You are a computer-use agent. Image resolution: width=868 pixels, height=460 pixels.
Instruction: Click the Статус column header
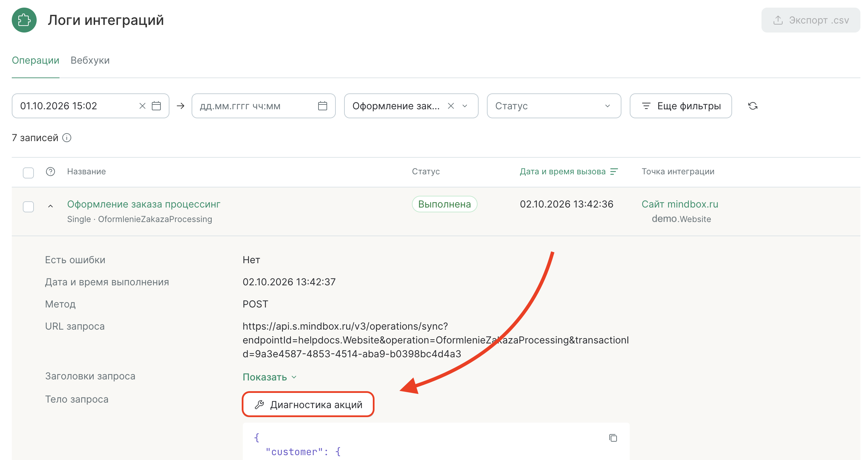pos(426,172)
